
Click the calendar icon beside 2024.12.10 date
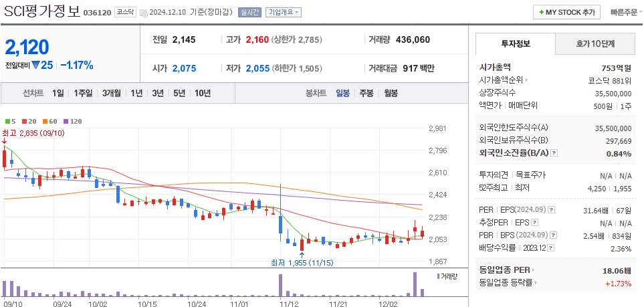143,13
